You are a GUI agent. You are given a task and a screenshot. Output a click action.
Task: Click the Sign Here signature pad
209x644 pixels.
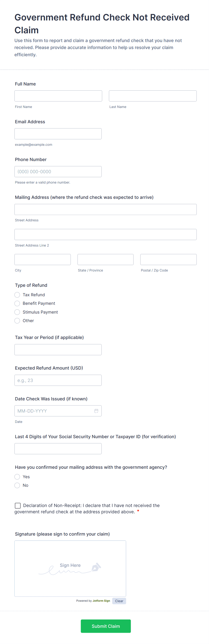[x=70, y=568]
